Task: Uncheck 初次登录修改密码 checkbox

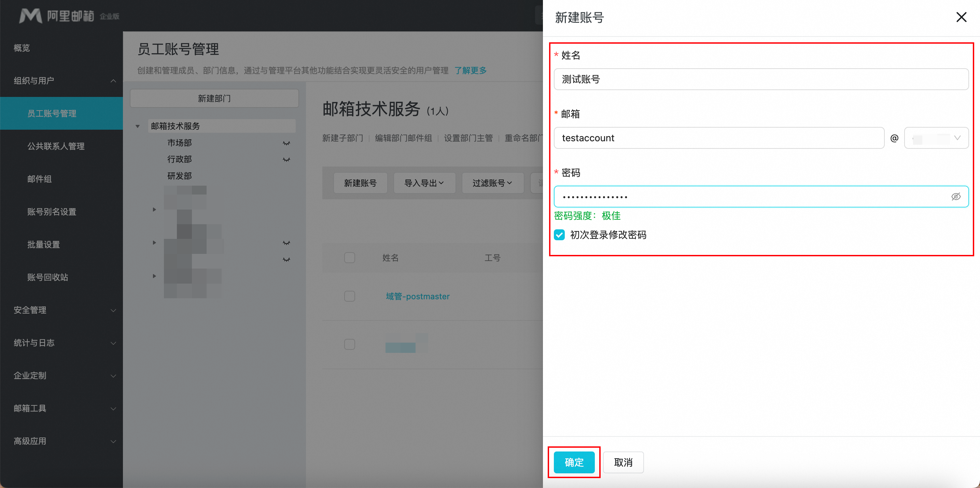Action: pyautogui.click(x=559, y=235)
